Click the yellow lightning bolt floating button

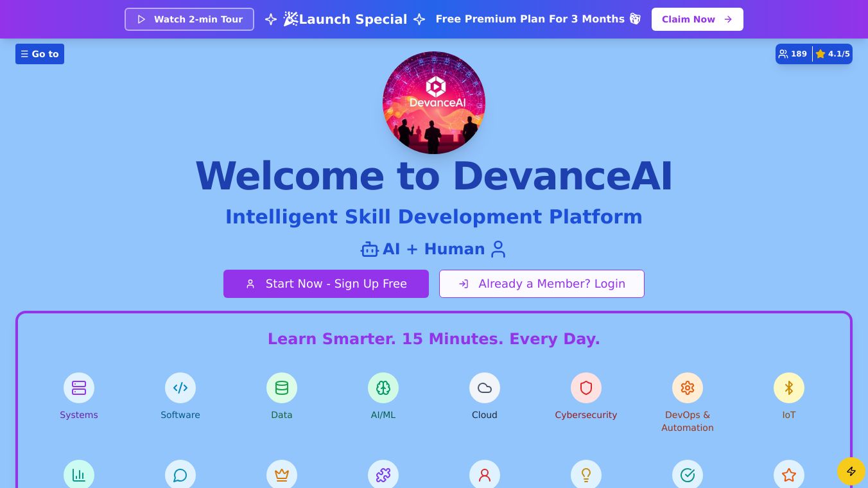(x=851, y=471)
